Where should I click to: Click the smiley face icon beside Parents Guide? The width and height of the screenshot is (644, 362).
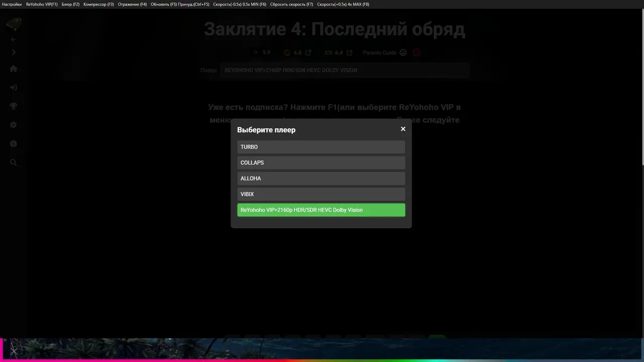(x=403, y=52)
